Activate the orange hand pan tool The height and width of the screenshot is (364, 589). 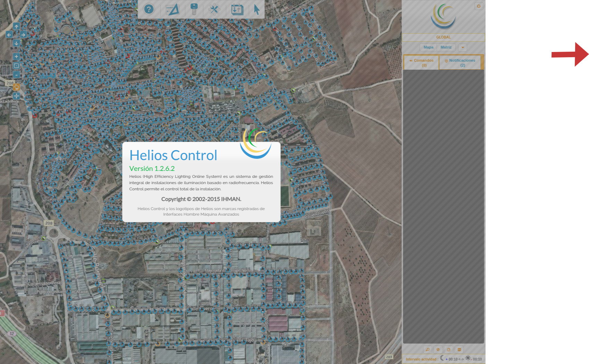pyautogui.click(x=16, y=87)
